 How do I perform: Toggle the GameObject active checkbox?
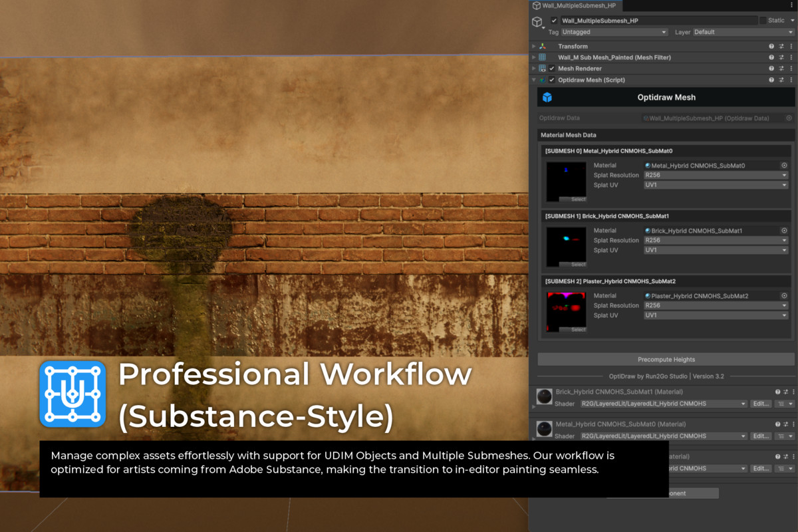554,21
